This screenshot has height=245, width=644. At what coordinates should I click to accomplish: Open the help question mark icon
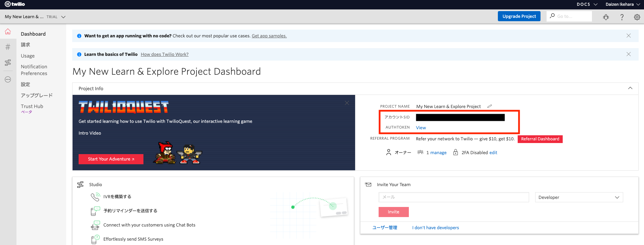pyautogui.click(x=622, y=17)
